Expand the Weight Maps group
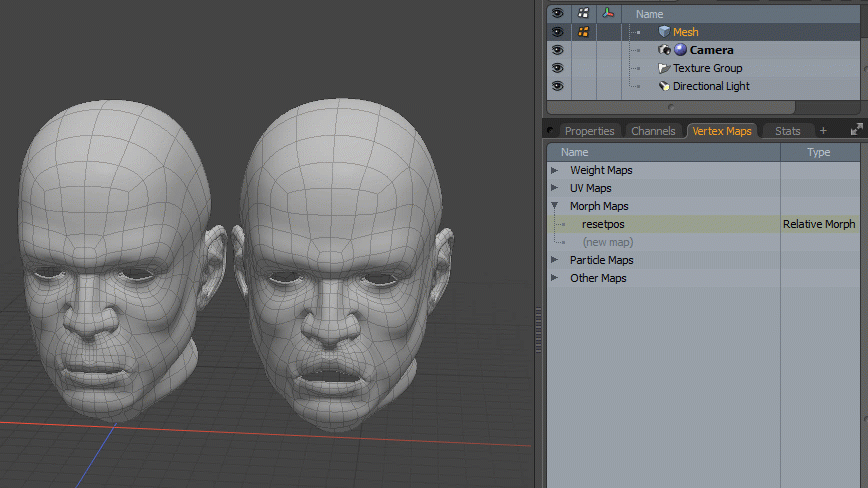The width and height of the screenshot is (868, 488). [x=555, y=170]
